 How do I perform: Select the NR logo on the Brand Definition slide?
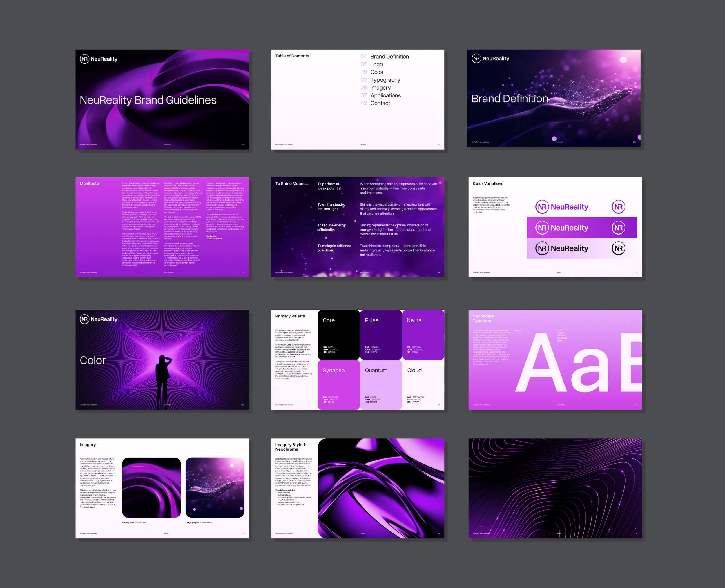(476, 58)
